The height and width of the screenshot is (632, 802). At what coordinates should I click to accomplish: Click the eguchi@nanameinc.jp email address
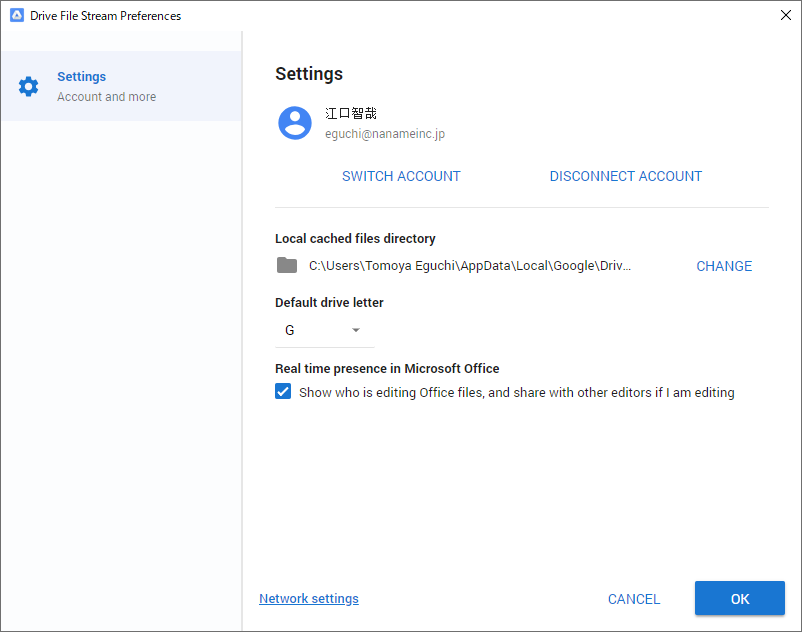(385, 134)
